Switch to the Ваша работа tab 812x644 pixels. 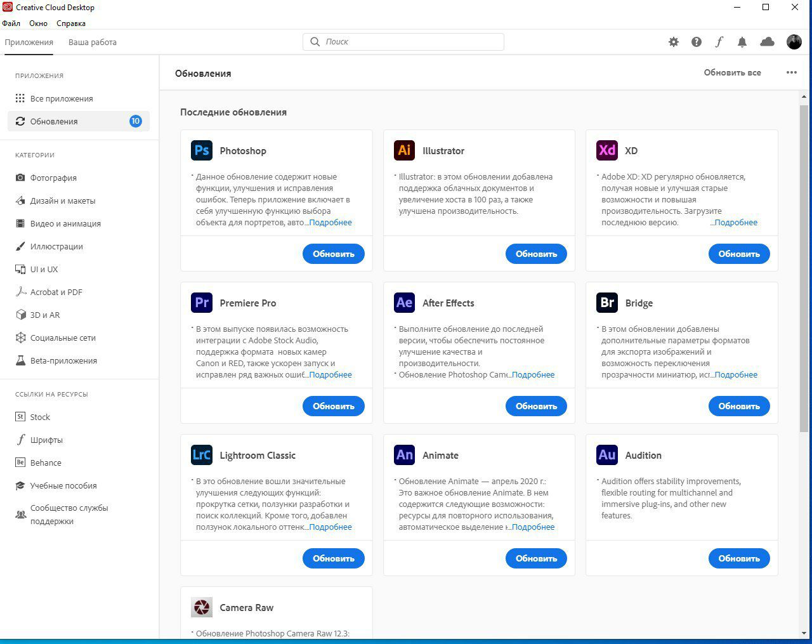click(93, 43)
